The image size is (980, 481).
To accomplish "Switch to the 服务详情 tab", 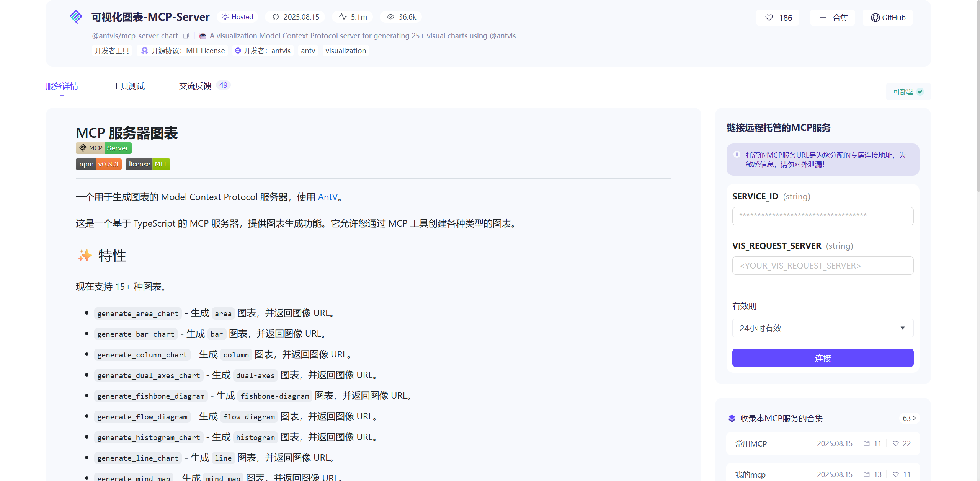I will coord(62,86).
